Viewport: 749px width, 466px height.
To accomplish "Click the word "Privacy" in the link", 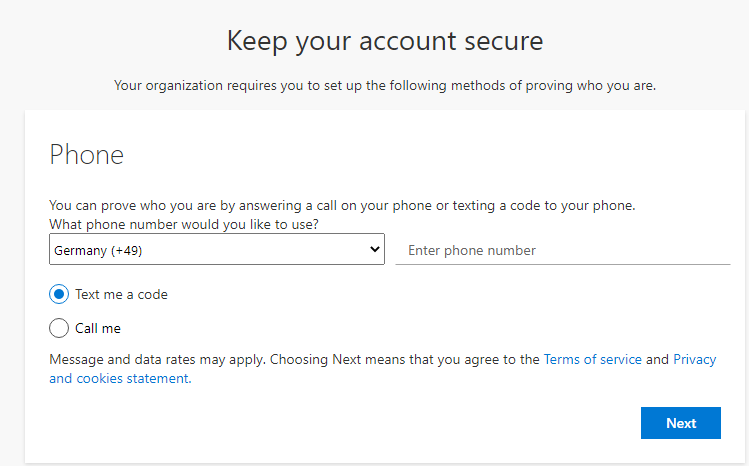I will click(695, 359).
